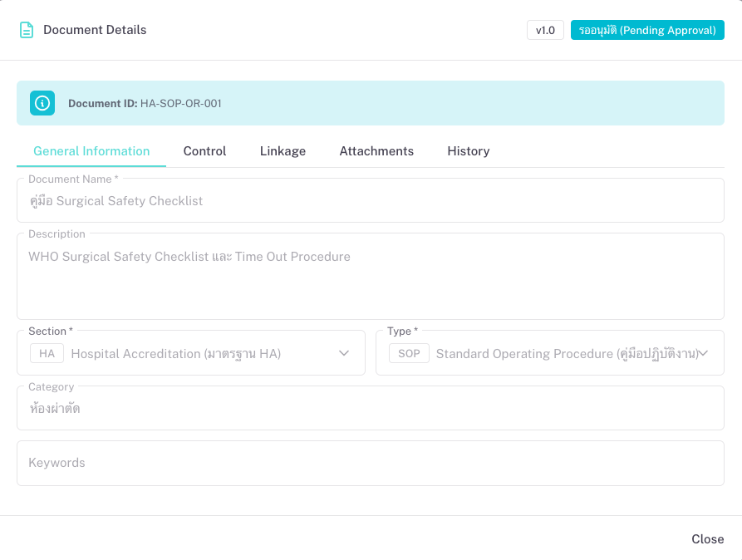Click into the Keywords field

point(370,463)
